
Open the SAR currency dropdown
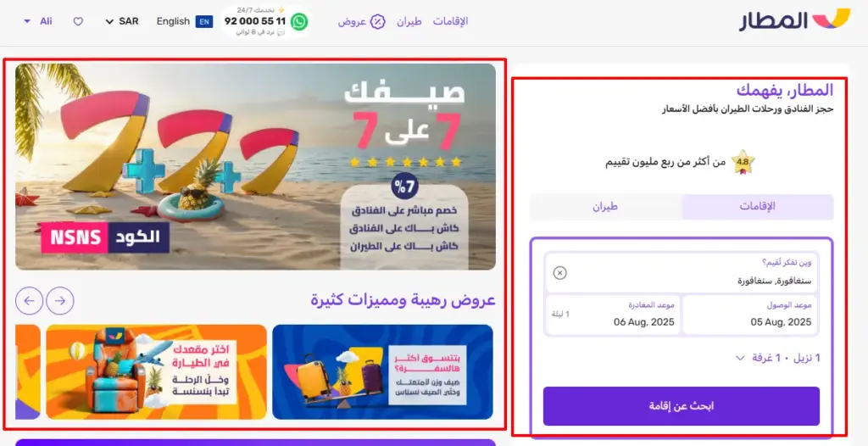pos(121,21)
